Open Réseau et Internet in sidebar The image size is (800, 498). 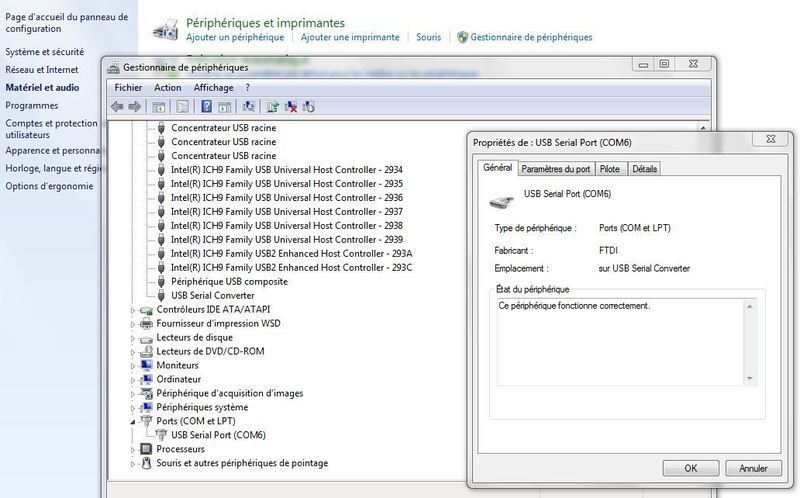pyautogui.click(x=42, y=69)
